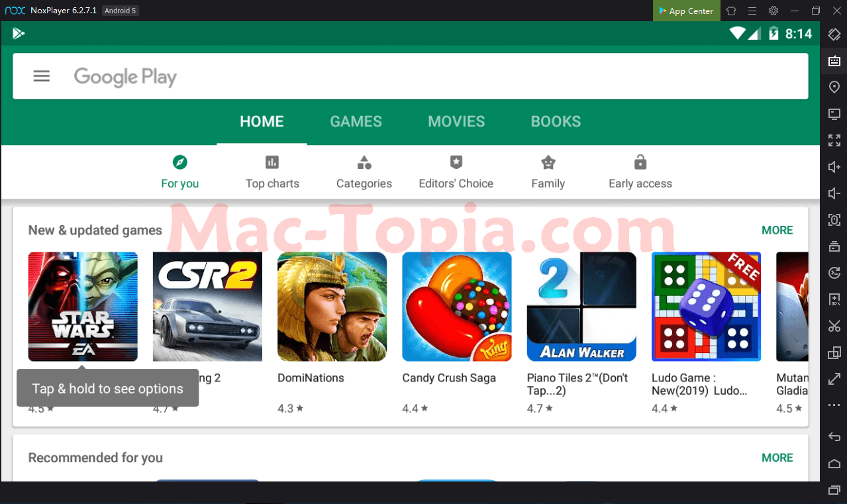
Task: Switch to the GAMES tab
Action: (x=356, y=122)
